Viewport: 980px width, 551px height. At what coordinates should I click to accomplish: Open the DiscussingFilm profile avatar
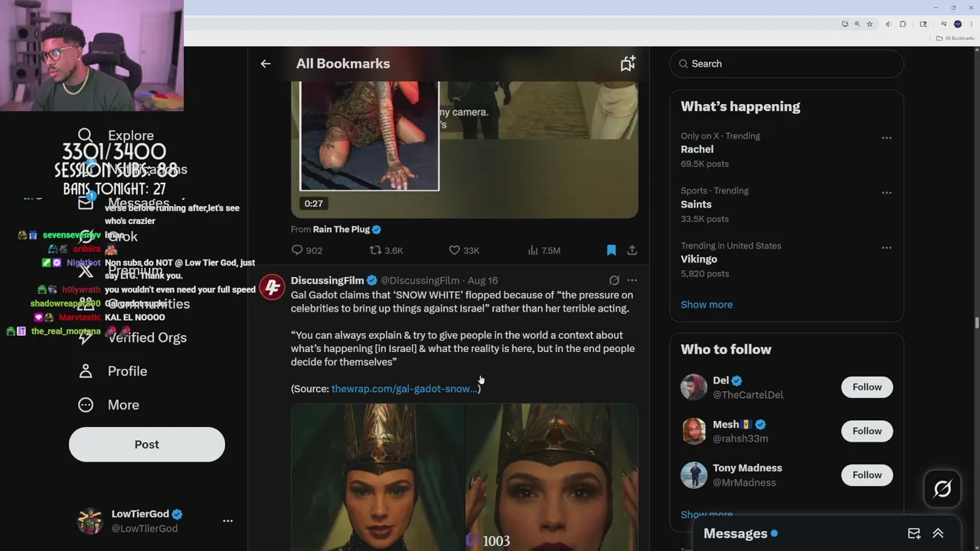[272, 287]
